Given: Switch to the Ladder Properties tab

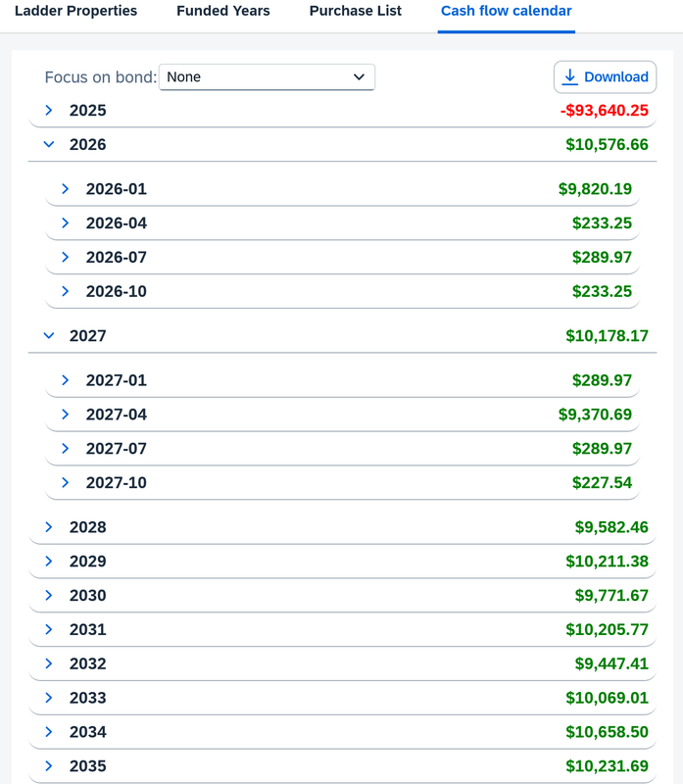Looking at the screenshot, I should click(76, 11).
